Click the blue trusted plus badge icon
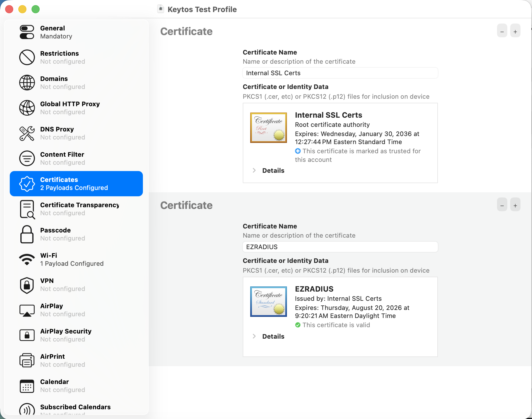The image size is (532, 419). [x=298, y=151]
